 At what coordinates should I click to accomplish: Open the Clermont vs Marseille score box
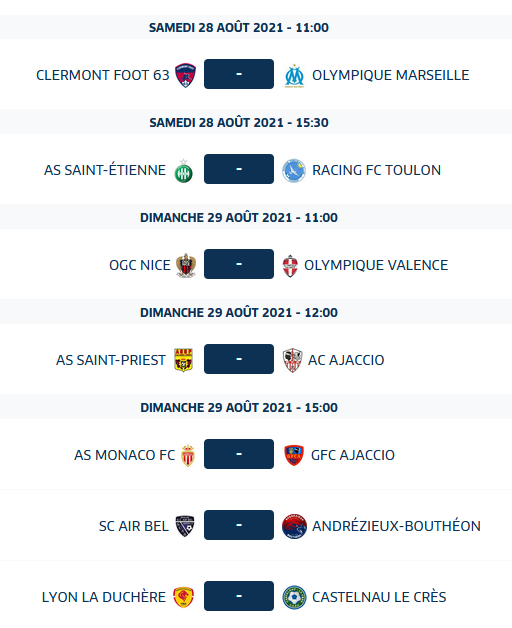[239, 74]
